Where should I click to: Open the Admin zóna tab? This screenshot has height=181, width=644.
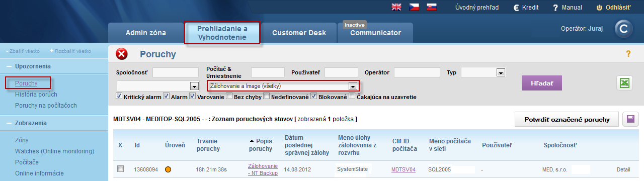pos(145,33)
